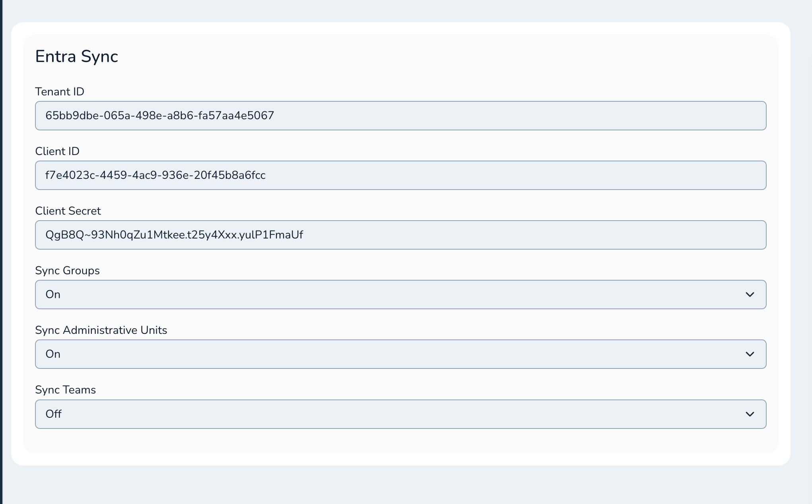Place cursor in the f7e4023c client GUID text

(x=155, y=175)
